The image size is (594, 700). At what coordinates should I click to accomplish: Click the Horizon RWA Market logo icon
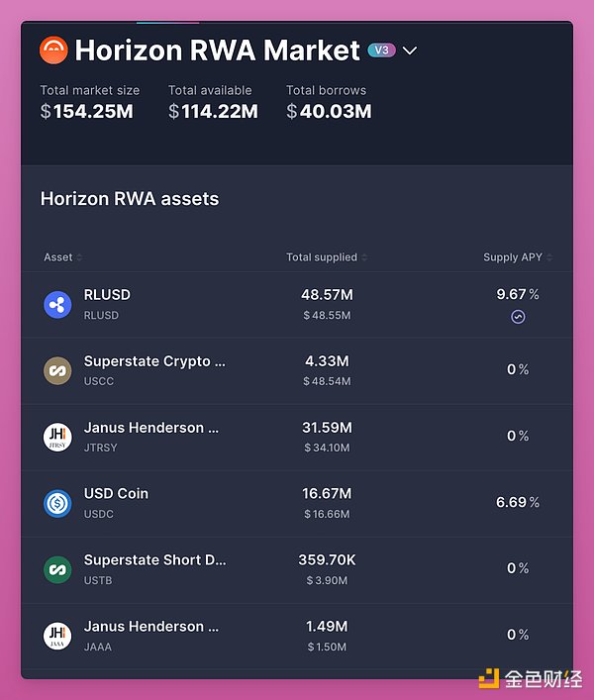pyautogui.click(x=53, y=50)
